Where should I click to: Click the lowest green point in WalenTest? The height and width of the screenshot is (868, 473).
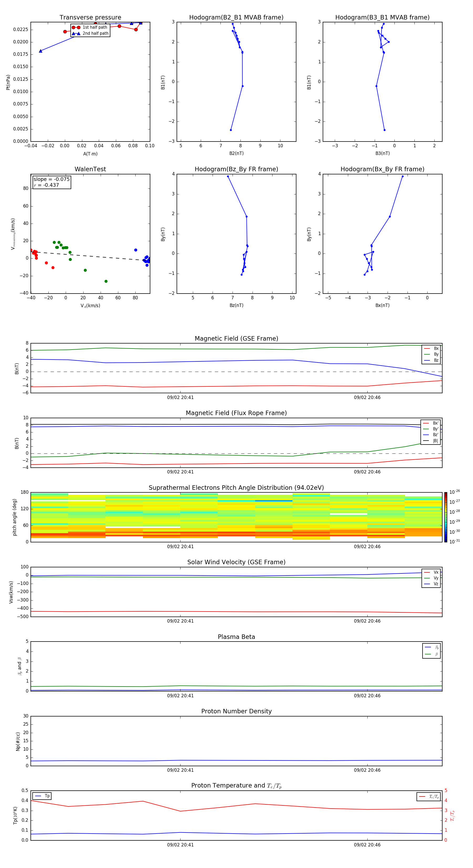106,281
